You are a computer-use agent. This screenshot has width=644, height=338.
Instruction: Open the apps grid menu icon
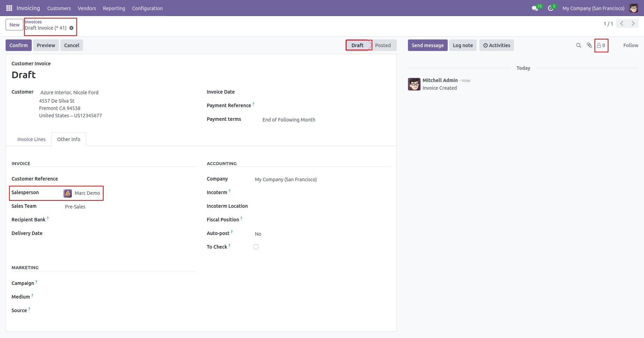(x=9, y=8)
